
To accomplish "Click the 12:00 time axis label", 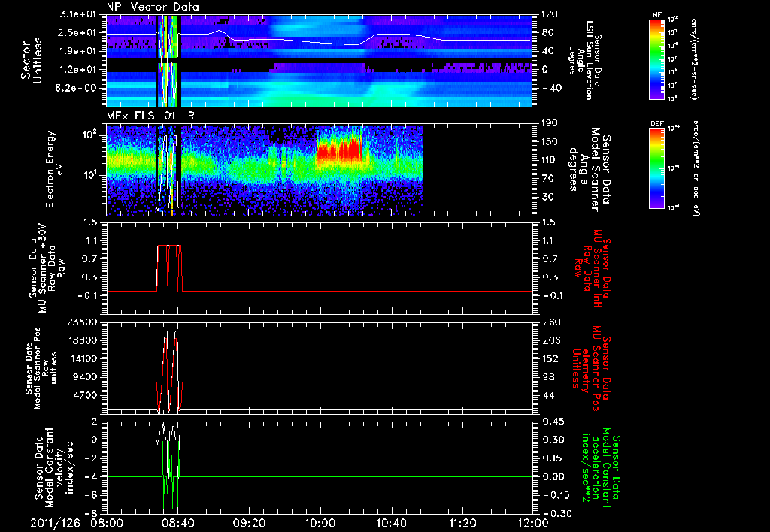I will [533, 523].
